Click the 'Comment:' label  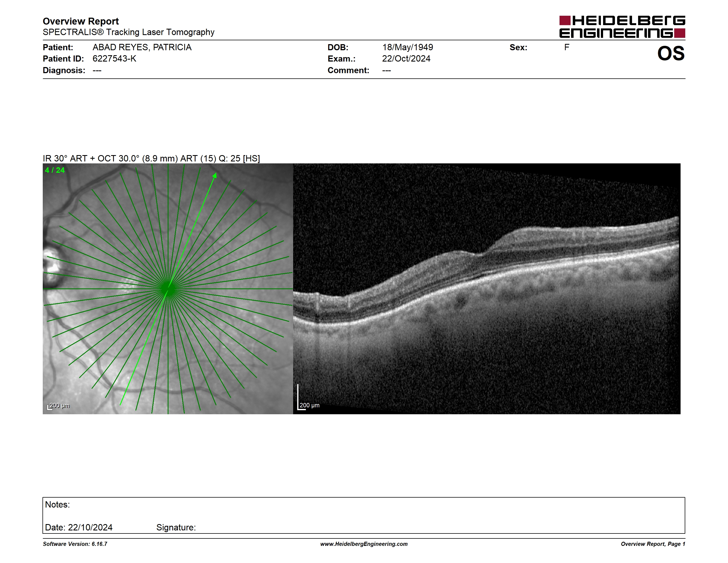(x=348, y=70)
